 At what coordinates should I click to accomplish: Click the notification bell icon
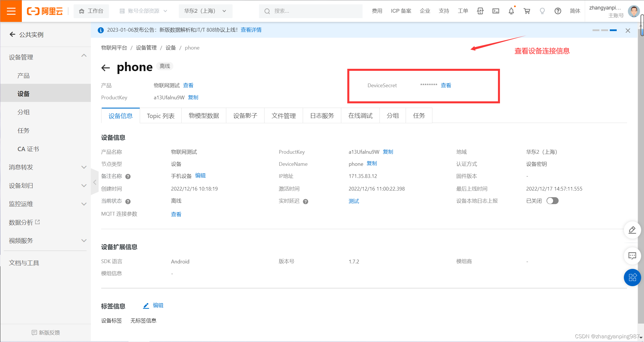coord(511,11)
